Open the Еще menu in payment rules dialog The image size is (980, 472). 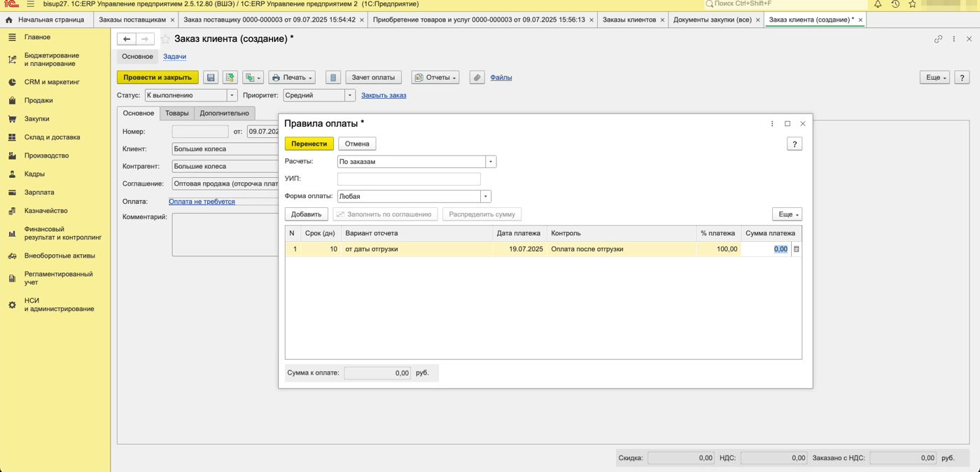pos(787,214)
